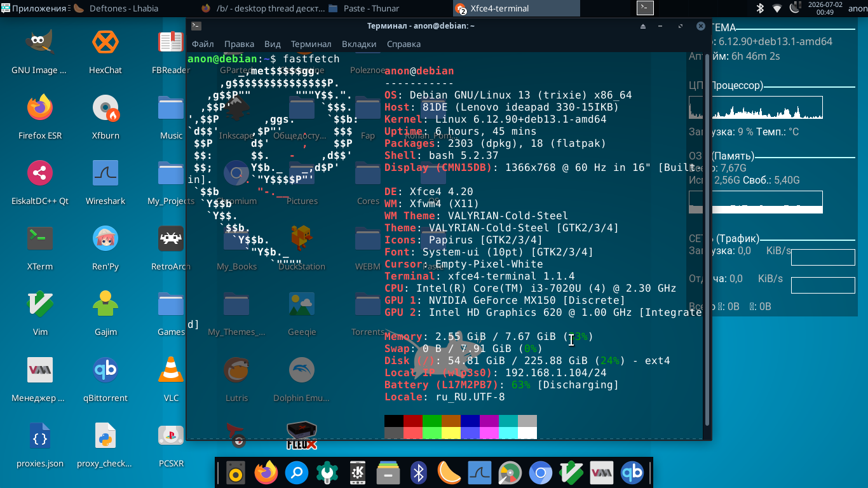Open the file manager drawer icon in dock
This screenshot has width=868, height=488.
point(388,473)
